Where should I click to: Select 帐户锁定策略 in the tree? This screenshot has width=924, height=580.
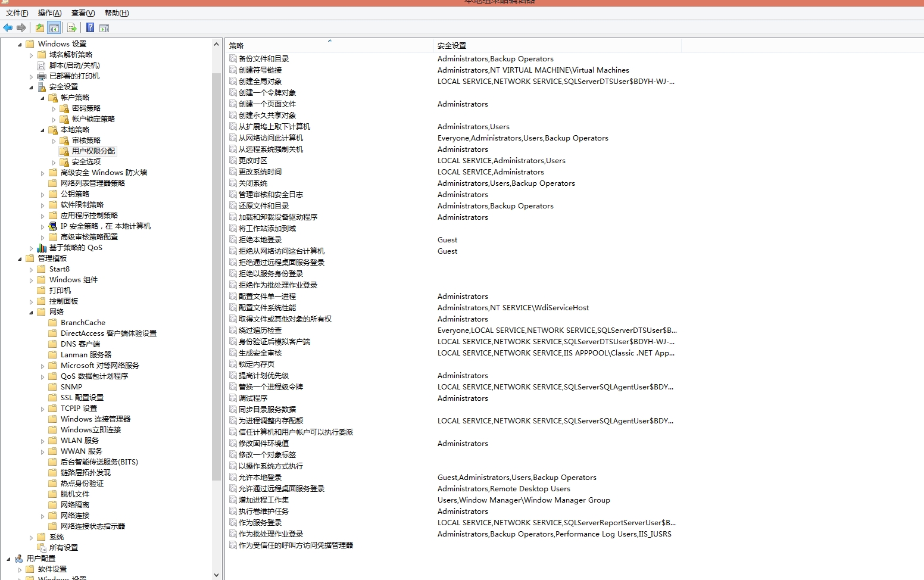tap(93, 119)
